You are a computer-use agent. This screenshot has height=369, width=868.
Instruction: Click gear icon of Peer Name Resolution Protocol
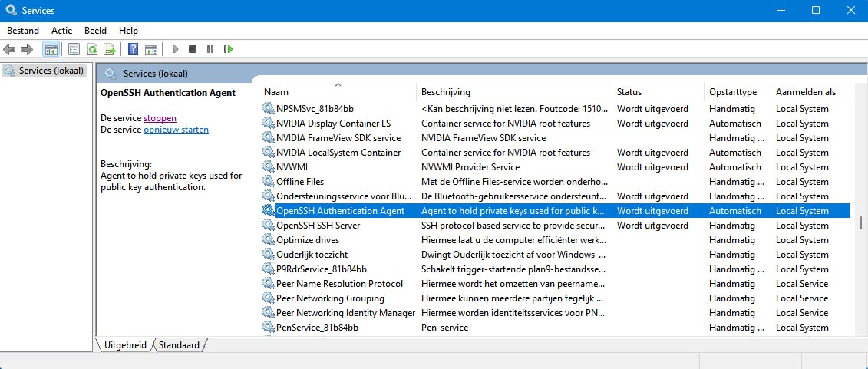click(268, 283)
